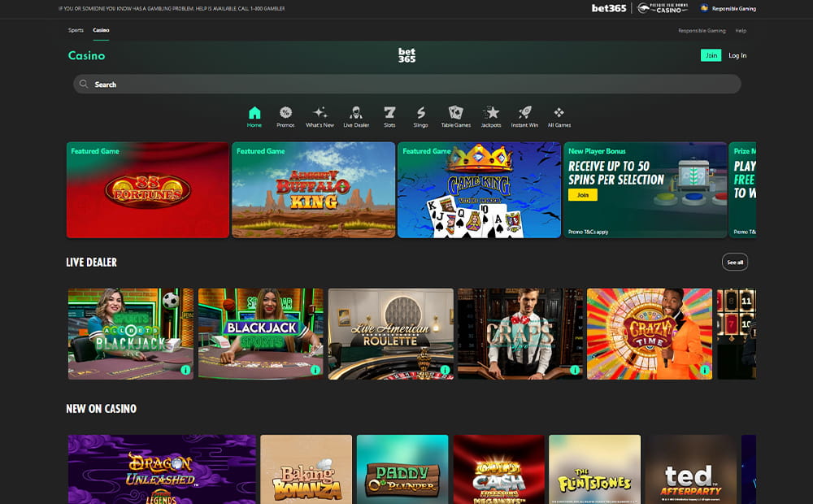
Task: Focus the Search input field
Action: pos(407,84)
